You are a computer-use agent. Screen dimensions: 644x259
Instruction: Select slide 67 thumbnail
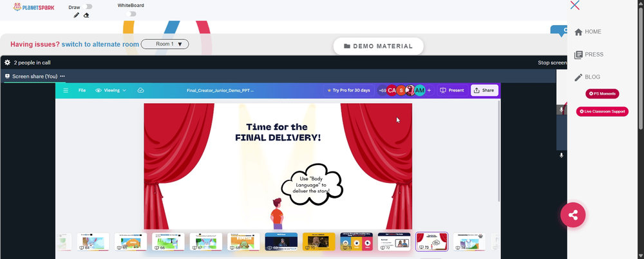coord(206,242)
